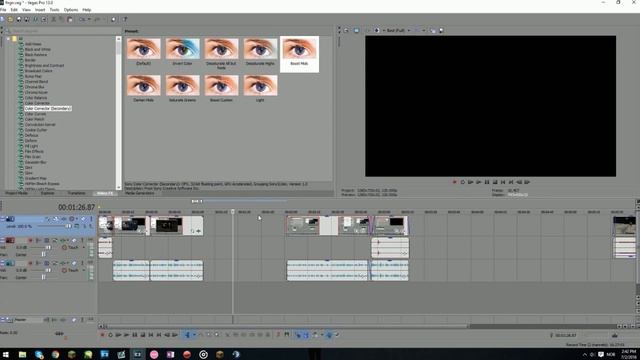Toggle Automatic Crossfades

tap(306, 335)
